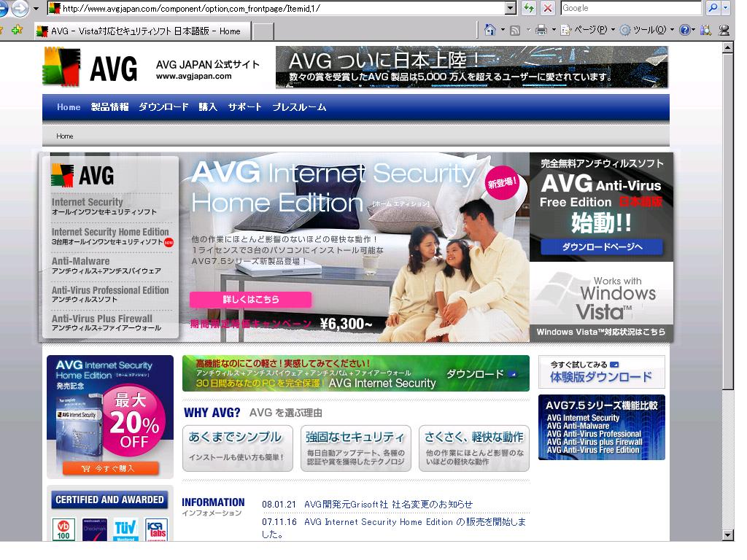Expand the Home button dropdown arrow
This screenshot has height=560, width=747.
click(503, 30)
